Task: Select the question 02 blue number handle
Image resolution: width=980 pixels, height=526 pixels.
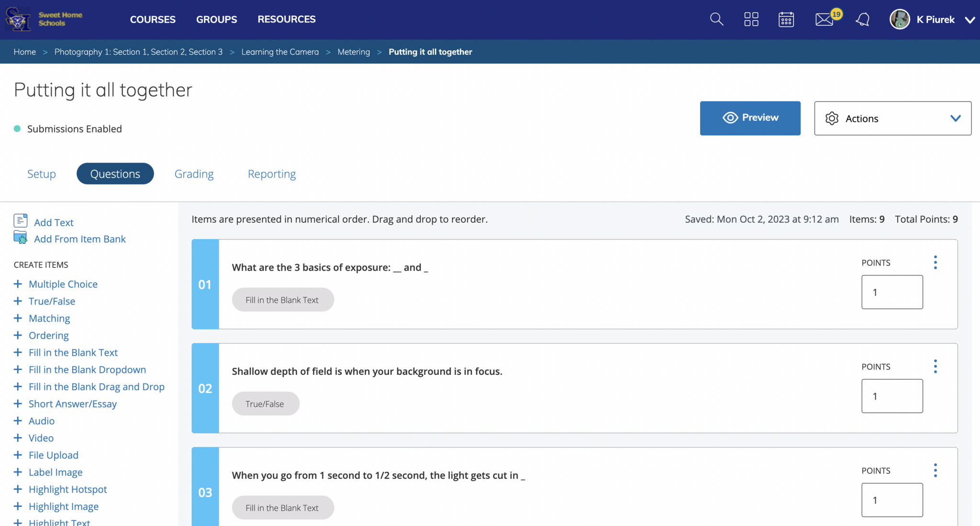Action: (x=205, y=388)
